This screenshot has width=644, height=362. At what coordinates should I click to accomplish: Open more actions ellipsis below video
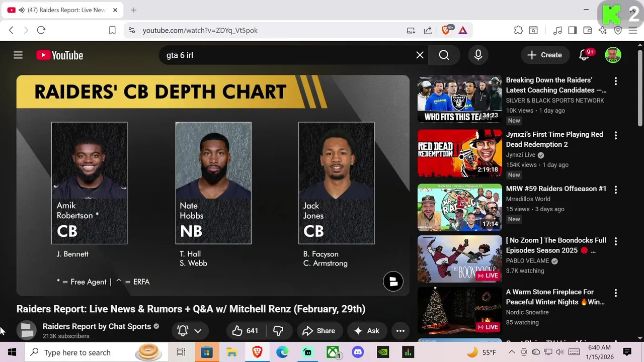tap(400, 331)
